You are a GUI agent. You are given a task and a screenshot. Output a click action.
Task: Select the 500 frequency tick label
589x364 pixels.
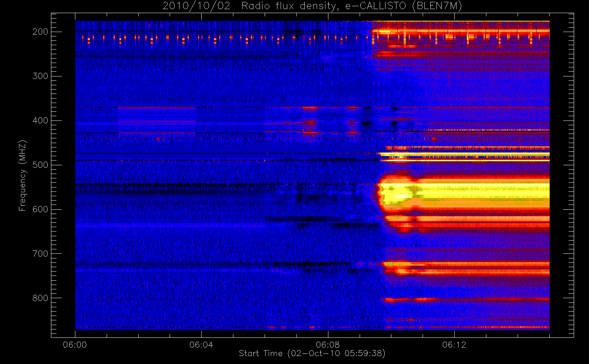click(x=40, y=165)
